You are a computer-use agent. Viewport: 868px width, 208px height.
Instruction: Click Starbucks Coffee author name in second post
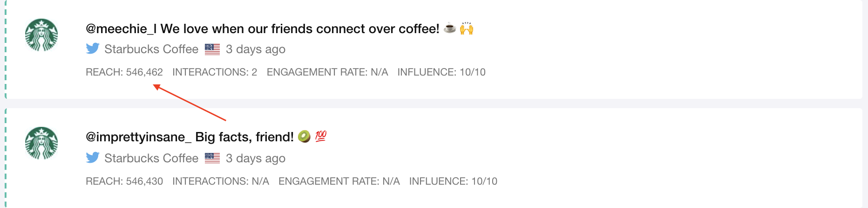pyautogui.click(x=151, y=158)
